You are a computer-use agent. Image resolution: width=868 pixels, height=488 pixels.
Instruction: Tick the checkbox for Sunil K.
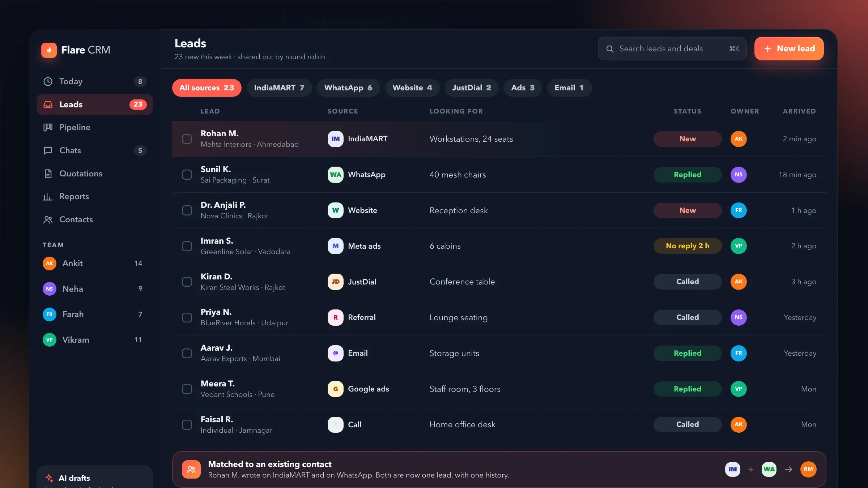coord(187,175)
